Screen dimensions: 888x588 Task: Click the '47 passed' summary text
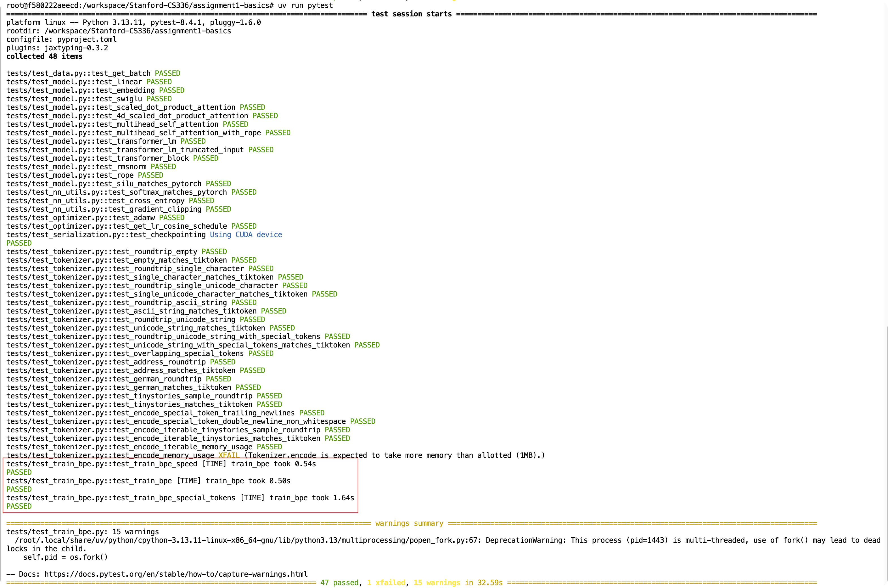[x=339, y=582]
